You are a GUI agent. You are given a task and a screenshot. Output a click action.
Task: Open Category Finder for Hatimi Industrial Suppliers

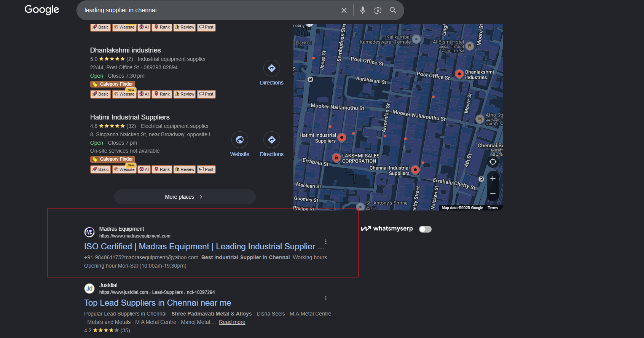[113, 159]
